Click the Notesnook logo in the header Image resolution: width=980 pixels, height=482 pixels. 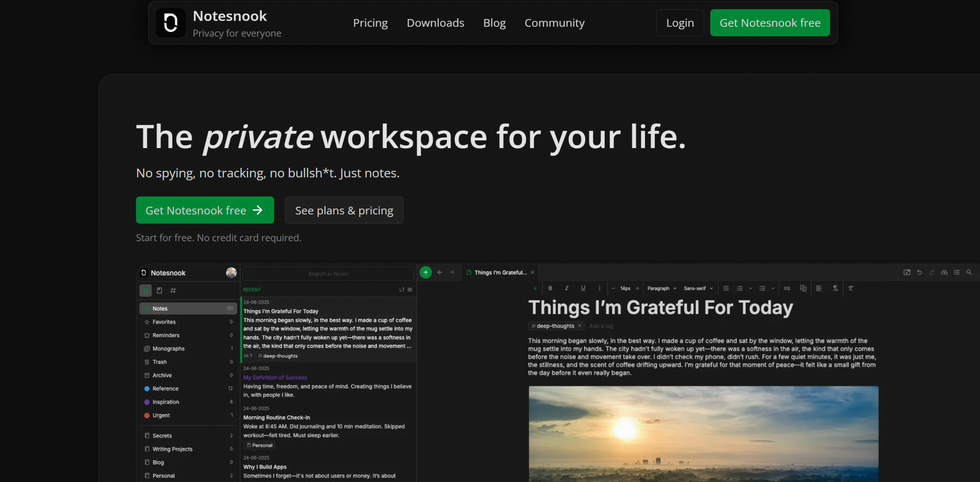click(171, 23)
